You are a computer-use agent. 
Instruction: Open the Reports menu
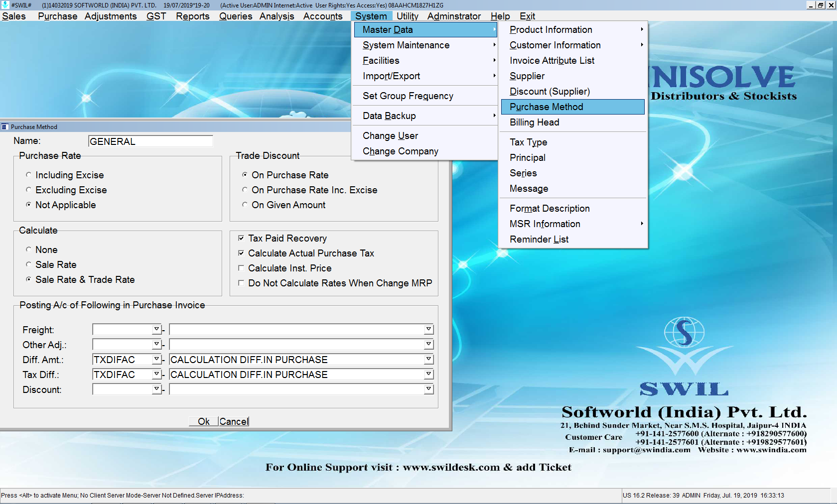(193, 16)
